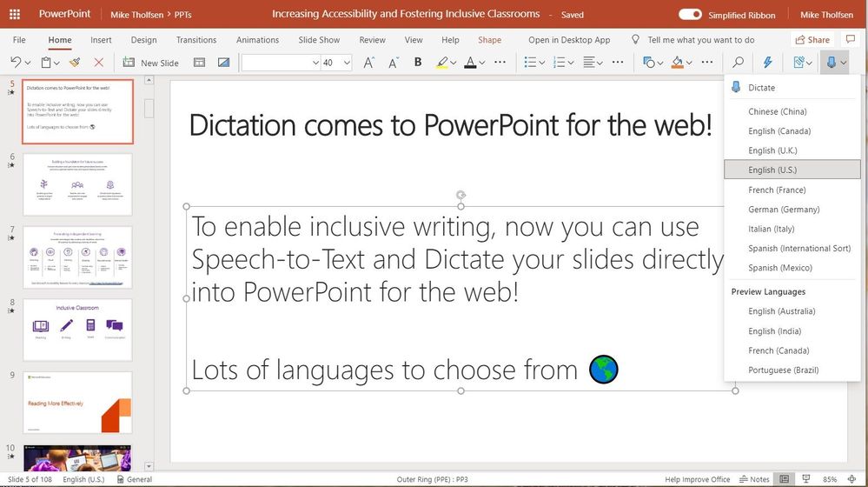Increase font size with larger A icon
Screen dimensions: 868x487
pyautogui.click(x=368, y=63)
